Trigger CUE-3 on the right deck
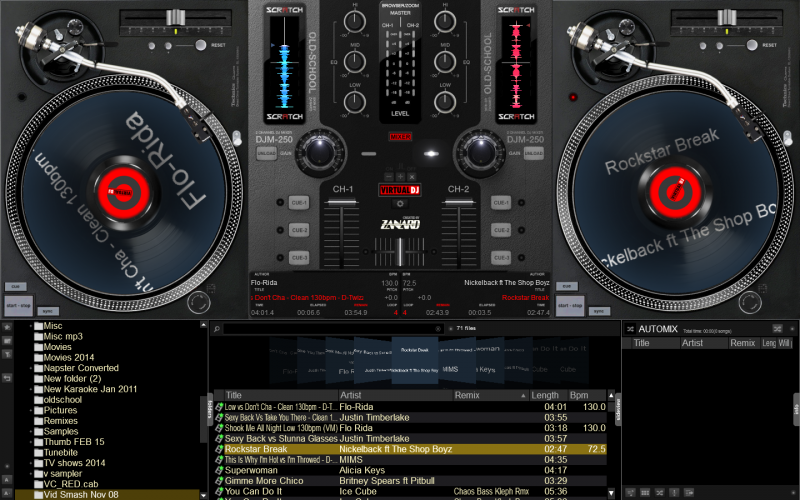Screen dimensions: 800x500 (501, 258)
